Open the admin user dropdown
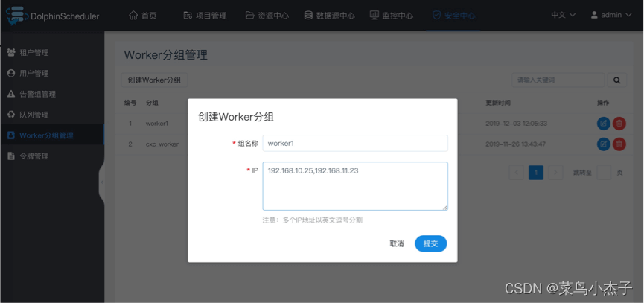This screenshot has width=644, height=303. (x=610, y=15)
